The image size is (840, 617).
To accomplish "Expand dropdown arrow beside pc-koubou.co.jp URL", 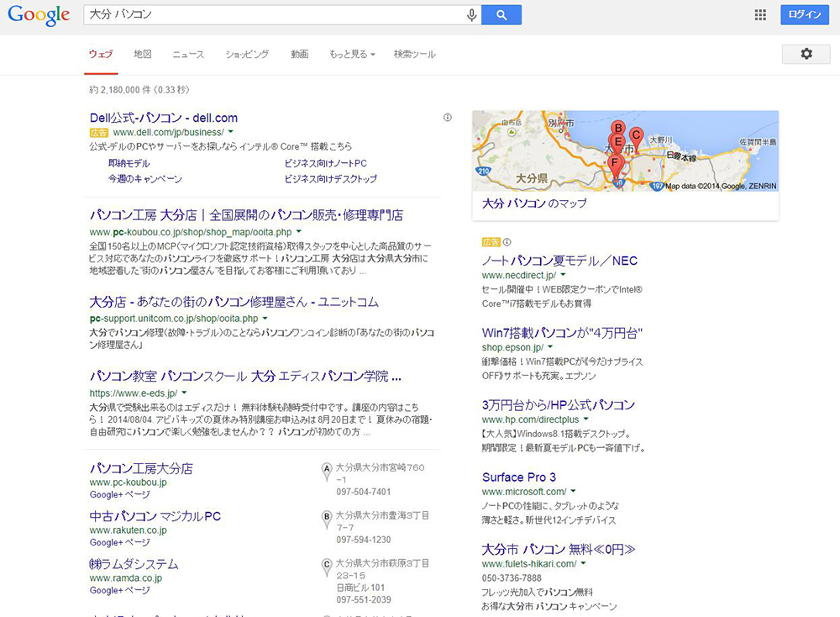I will [298, 231].
